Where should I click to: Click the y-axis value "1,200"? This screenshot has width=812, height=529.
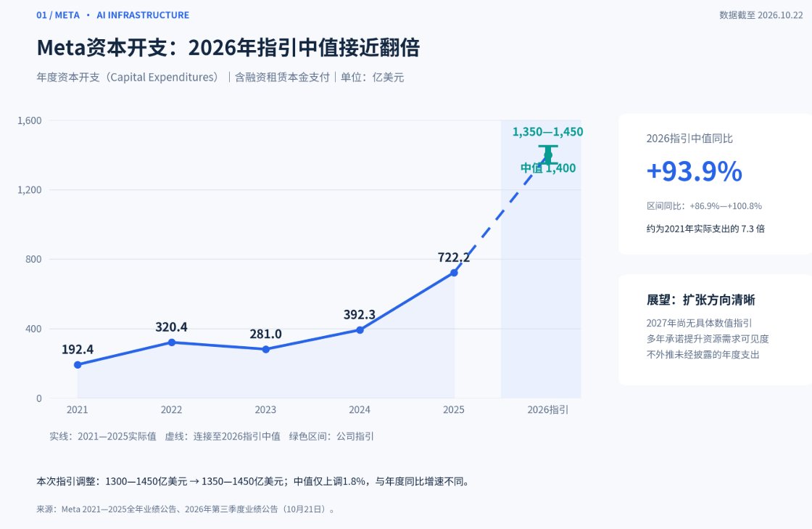point(30,189)
